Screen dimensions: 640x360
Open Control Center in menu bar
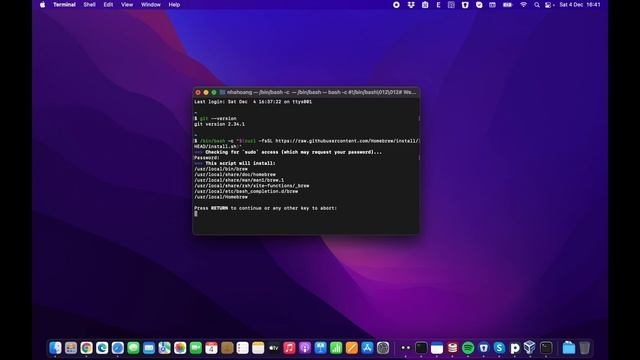pos(549,5)
